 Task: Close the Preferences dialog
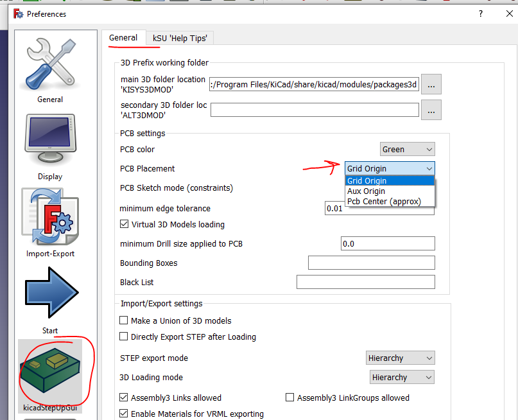510,13
